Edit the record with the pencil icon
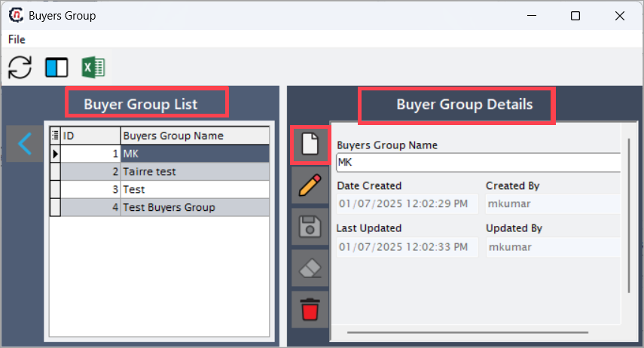This screenshot has height=348, width=644. click(x=310, y=185)
